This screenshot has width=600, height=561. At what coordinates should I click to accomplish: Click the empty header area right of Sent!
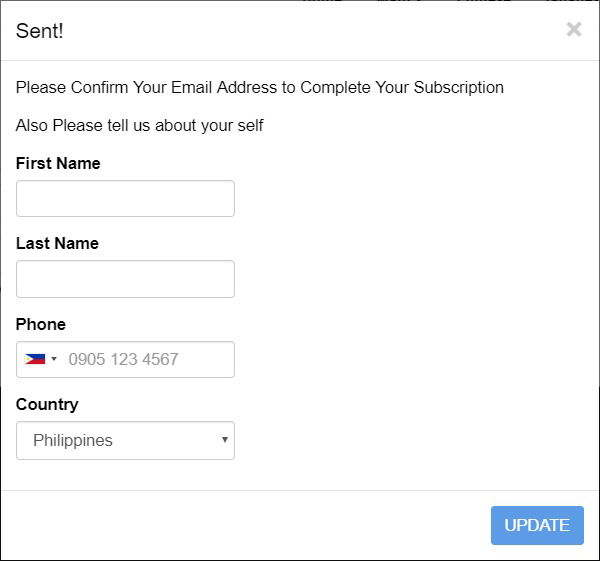[x=314, y=31]
